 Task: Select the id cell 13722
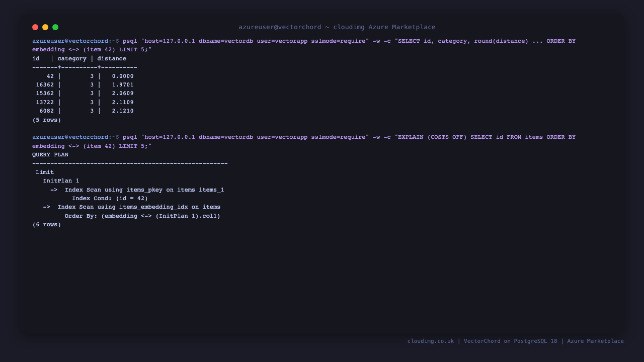tap(45, 102)
